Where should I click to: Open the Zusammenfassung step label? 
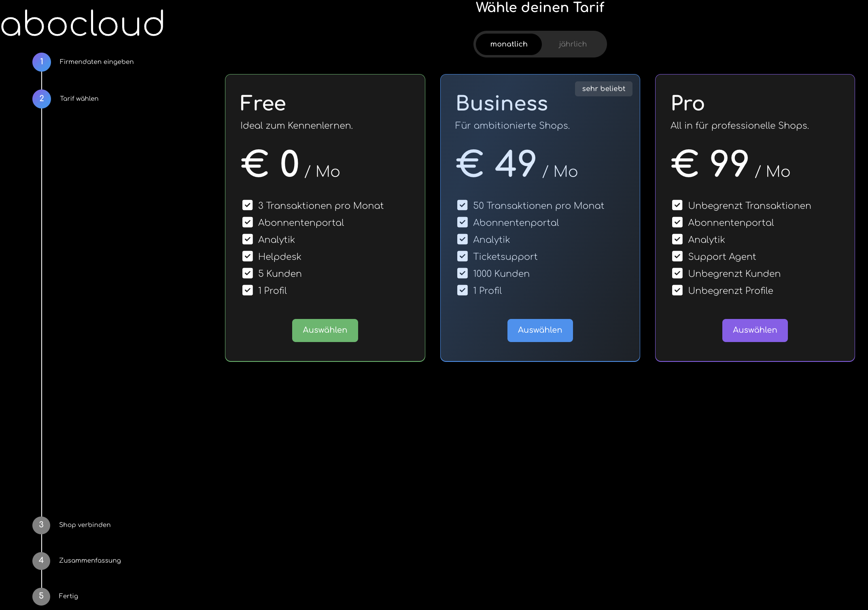coord(90,561)
